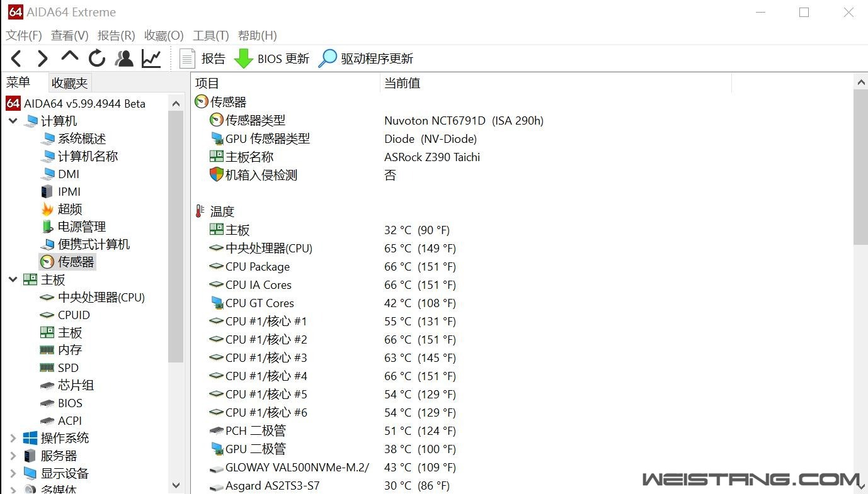The image size is (868, 494).
Task: Go back with the left arrow toolbar icon
Action: [x=16, y=59]
